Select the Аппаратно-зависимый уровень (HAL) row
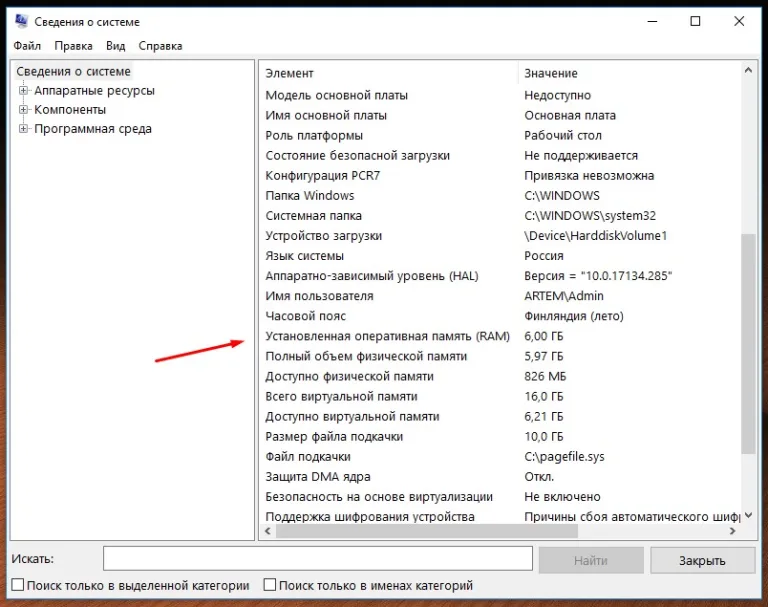Screen dimensions: 768x607 [500, 276]
